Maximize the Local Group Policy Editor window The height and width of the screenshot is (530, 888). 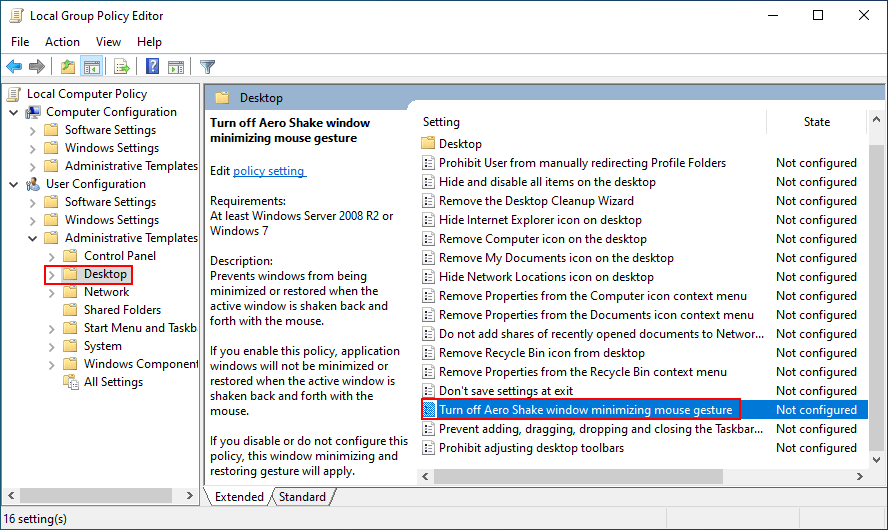coord(818,15)
